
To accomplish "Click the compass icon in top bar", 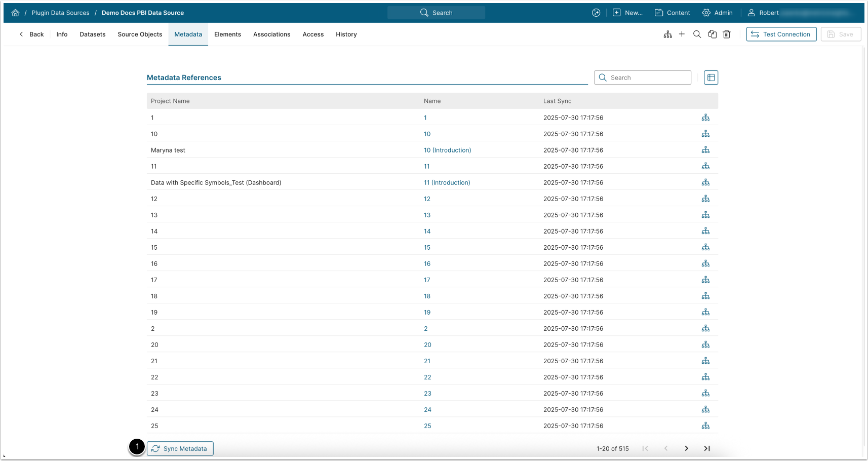I will [x=596, y=13].
